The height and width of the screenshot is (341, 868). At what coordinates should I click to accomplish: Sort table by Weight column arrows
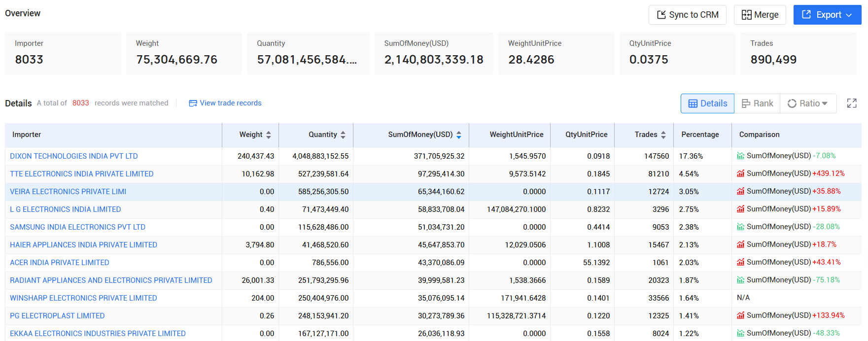[x=269, y=135]
